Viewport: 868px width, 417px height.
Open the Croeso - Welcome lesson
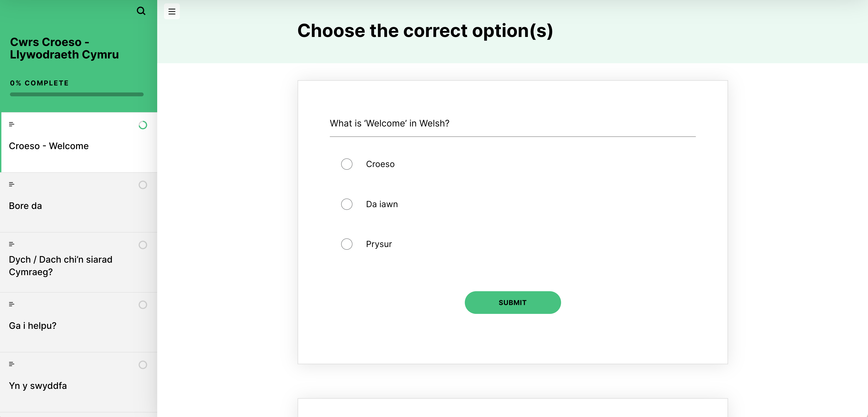[x=49, y=146]
